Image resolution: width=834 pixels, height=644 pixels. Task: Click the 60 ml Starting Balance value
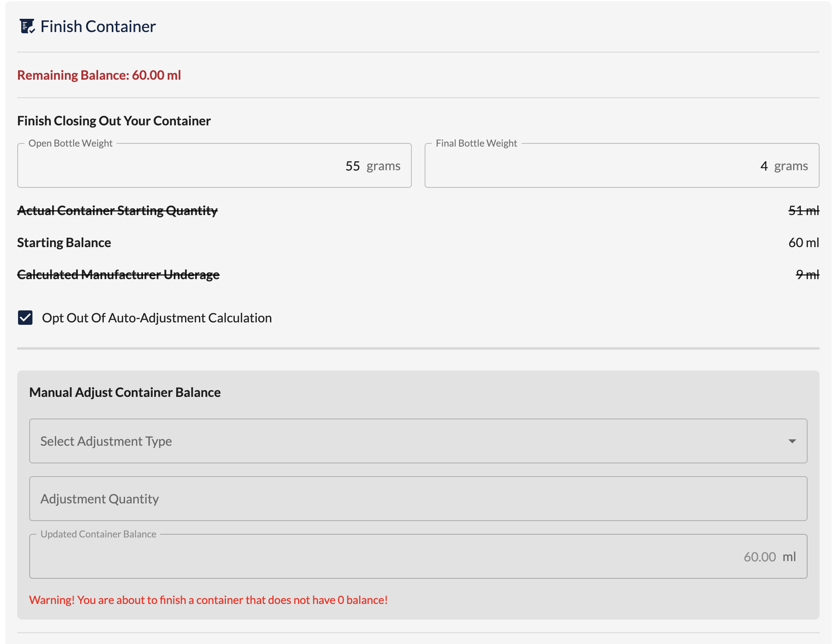(x=804, y=242)
